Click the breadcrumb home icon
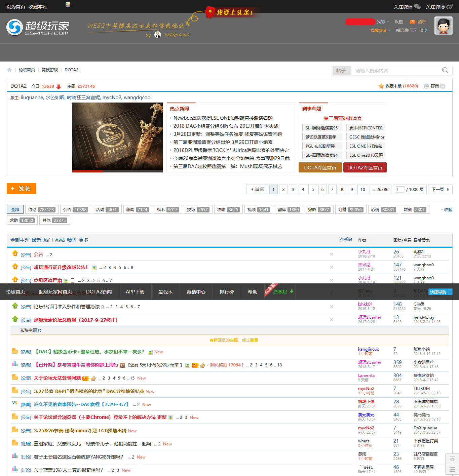Viewport: 459px width, 476px height. pyautogui.click(x=9, y=70)
